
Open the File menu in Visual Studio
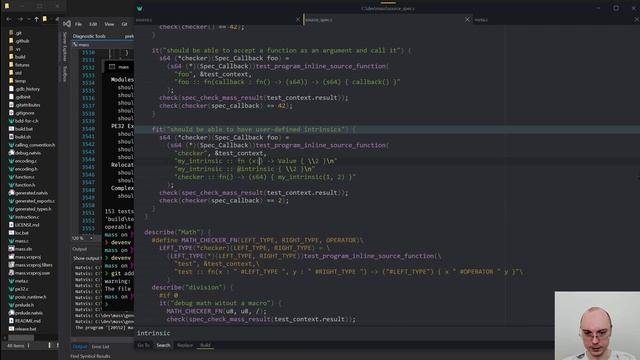pyautogui.click(x=78, y=24)
